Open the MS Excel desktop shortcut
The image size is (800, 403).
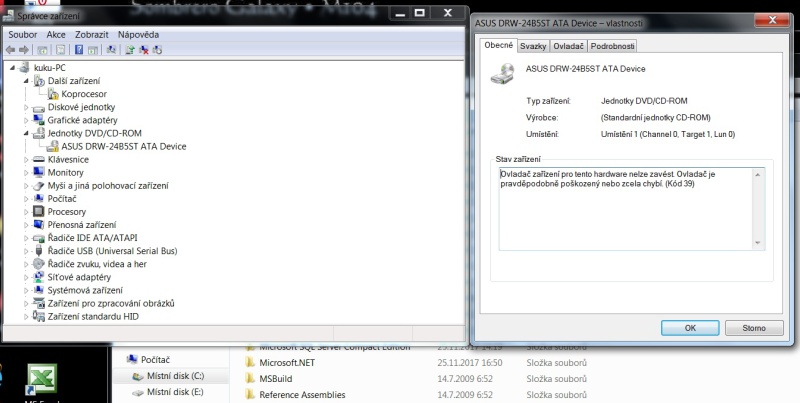(x=42, y=381)
